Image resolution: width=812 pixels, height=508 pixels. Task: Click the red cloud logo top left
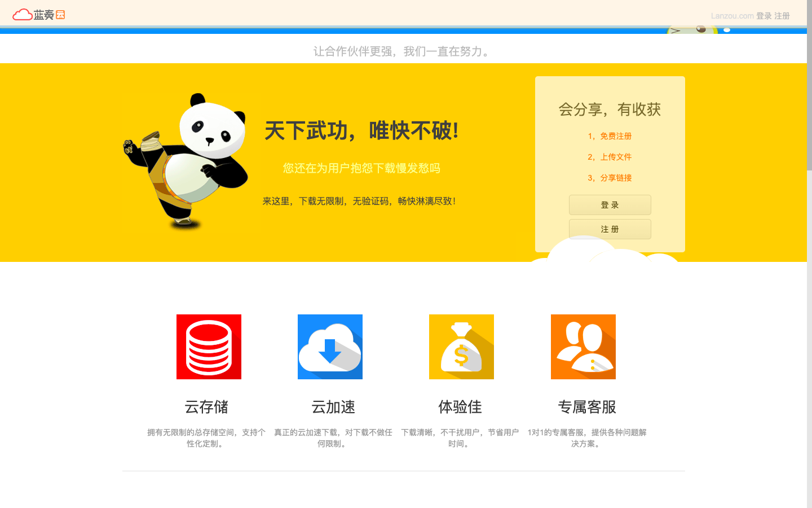(22, 14)
